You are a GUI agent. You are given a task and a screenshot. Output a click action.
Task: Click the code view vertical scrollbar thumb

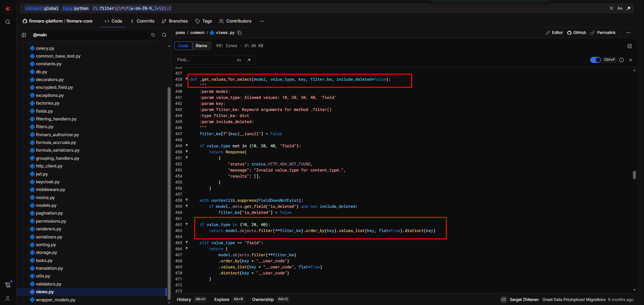pos(634,175)
